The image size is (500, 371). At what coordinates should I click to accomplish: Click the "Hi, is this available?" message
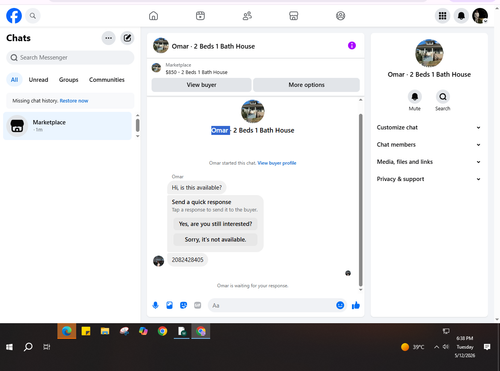coord(197,188)
